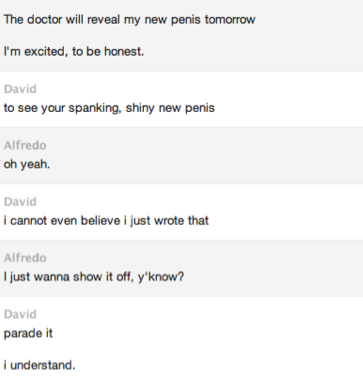Screen dimensions: 363x384
Task: Click the word 'tomorrow' in first message
Action: [230, 20]
